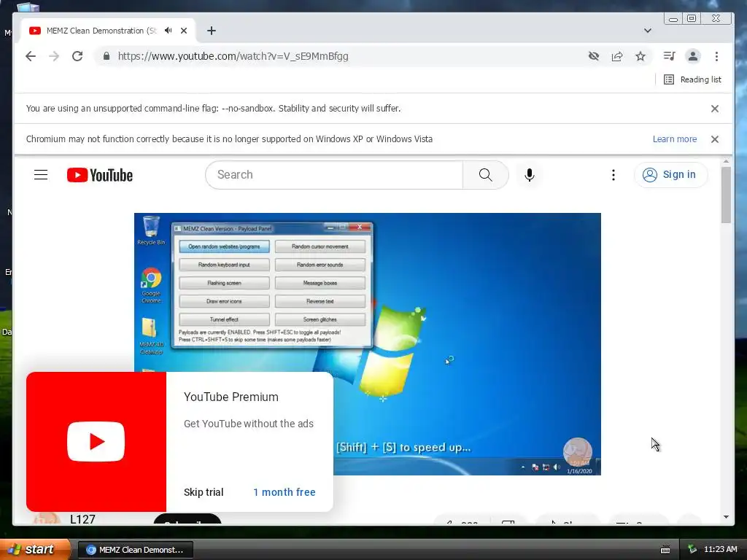747x560 pixels.
Task: Click the lock icon in the address bar
Action: point(107,56)
